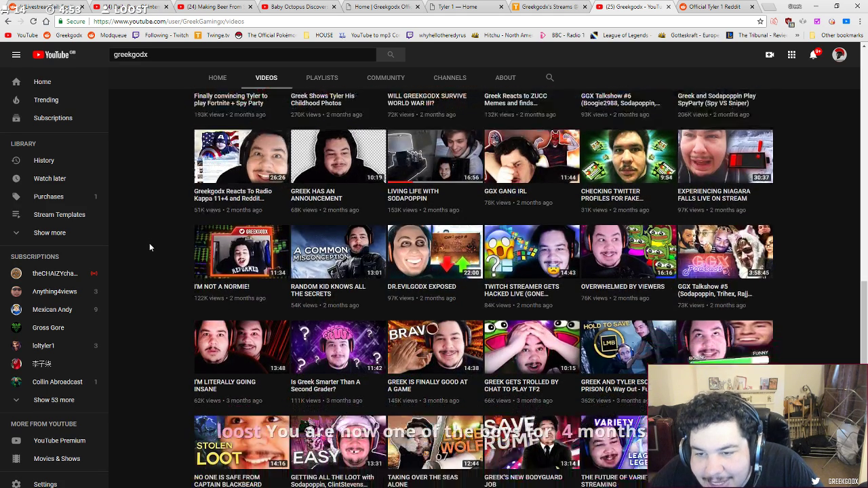Image resolution: width=868 pixels, height=488 pixels.
Task: Open the ABOUT channel tab
Action: [505, 78]
